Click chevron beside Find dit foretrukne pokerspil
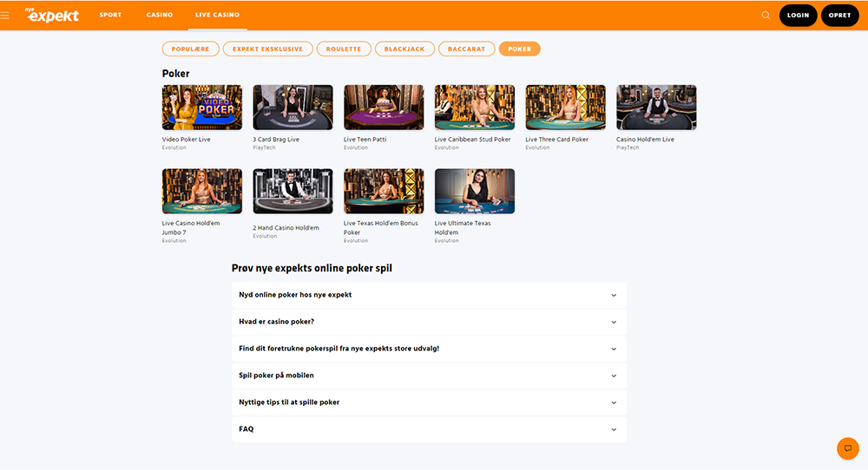The height and width of the screenshot is (470, 868). pyautogui.click(x=614, y=349)
